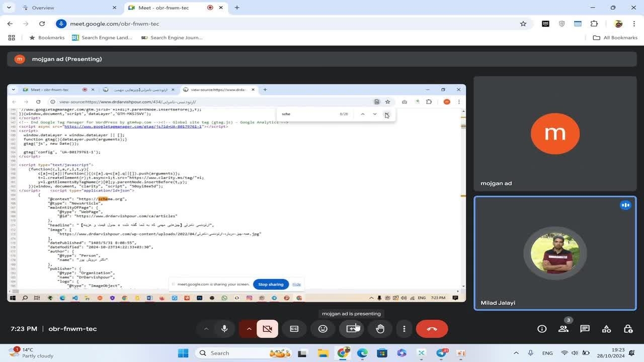Image resolution: width=644 pixels, height=362 pixels.
Task: Click the present screen button
Action: (x=352, y=329)
